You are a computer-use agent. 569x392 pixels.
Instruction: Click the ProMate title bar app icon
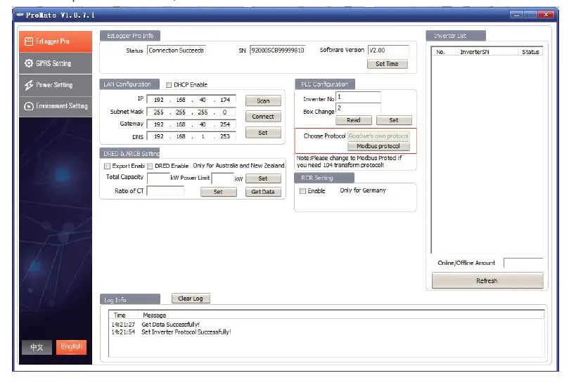[x=20, y=15]
